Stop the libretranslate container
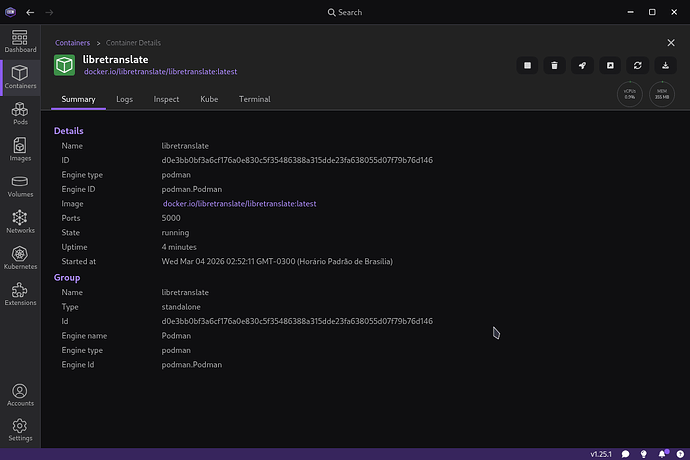The height and width of the screenshot is (460, 690). point(526,66)
